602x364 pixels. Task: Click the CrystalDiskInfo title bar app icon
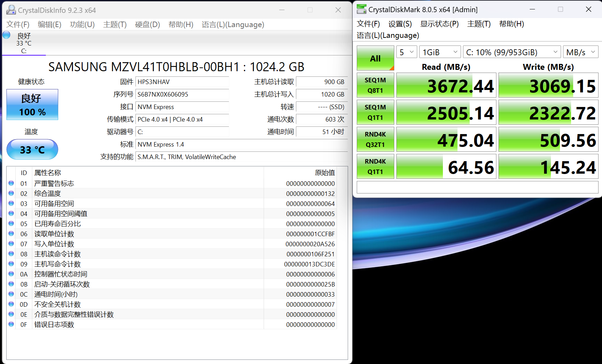click(x=11, y=10)
